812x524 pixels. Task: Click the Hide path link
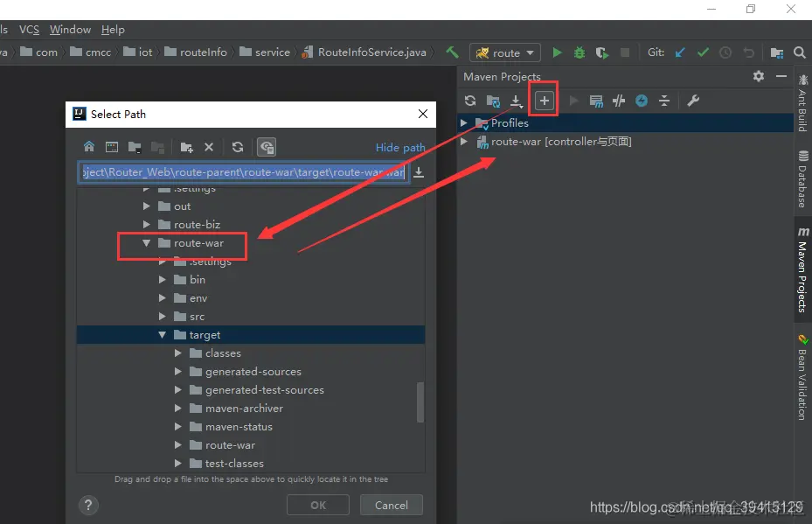tap(400, 147)
